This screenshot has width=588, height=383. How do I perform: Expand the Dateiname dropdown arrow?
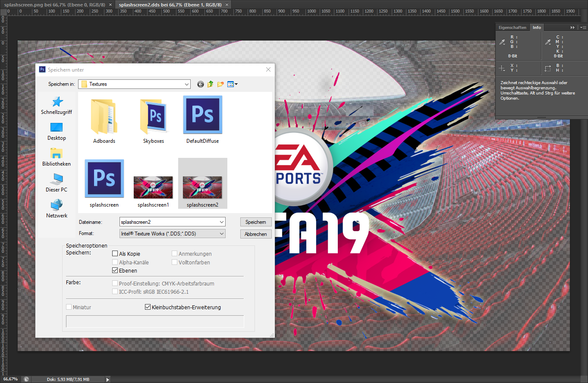(x=222, y=222)
